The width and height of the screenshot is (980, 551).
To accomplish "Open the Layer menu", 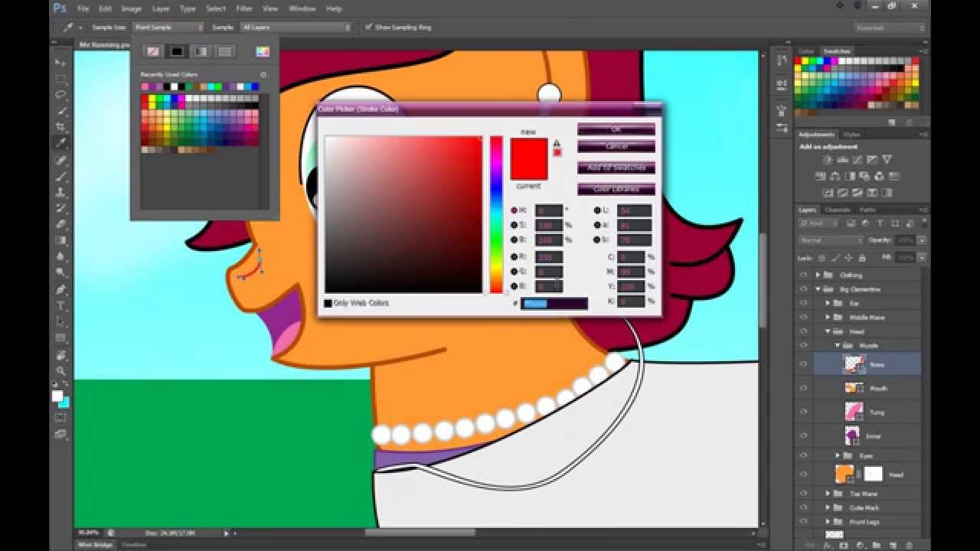I will click(161, 8).
